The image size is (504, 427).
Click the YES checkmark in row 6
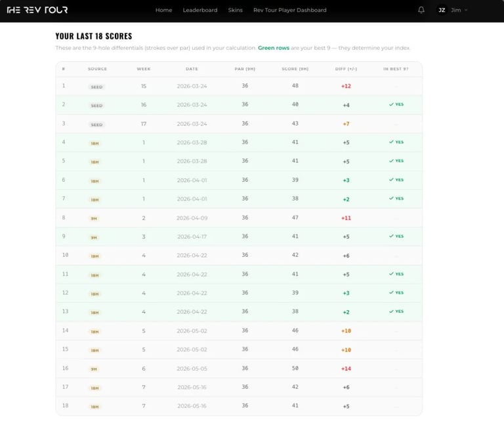pos(396,179)
